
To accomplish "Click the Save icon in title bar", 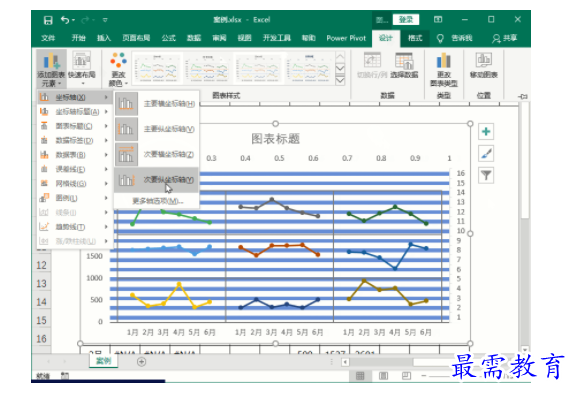I will coord(48,20).
